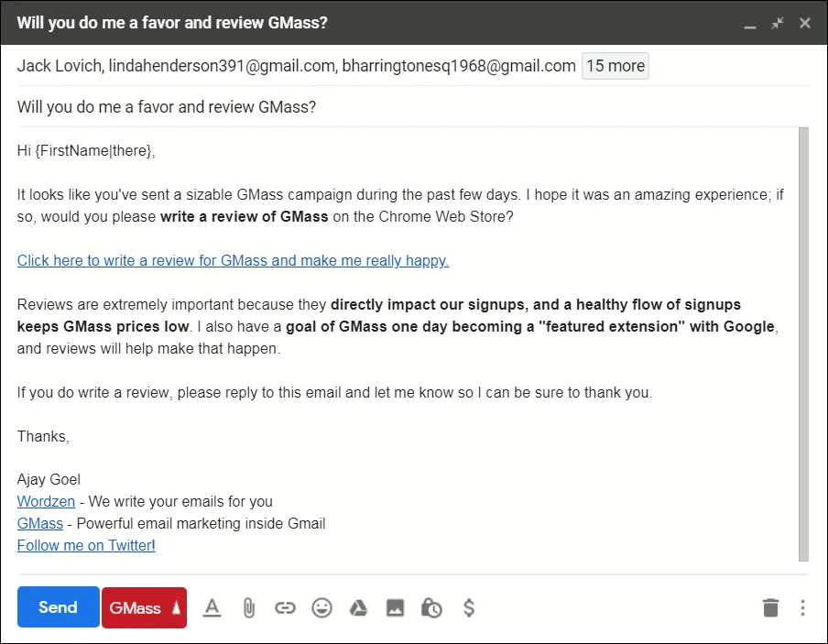
Task: Click the compose window title bar text
Action: (x=172, y=23)
